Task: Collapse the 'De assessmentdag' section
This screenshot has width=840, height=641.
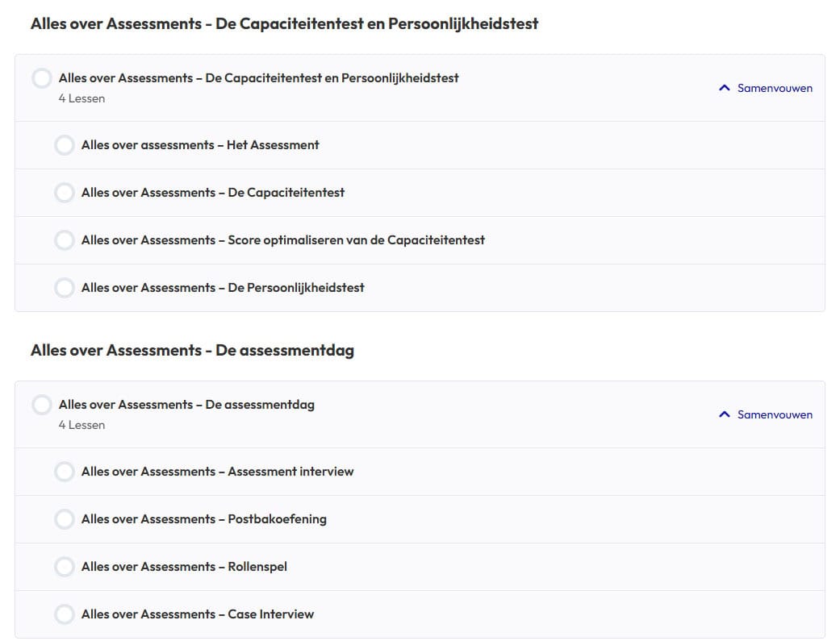Action: pyautogui.click(x=774, y=414)
